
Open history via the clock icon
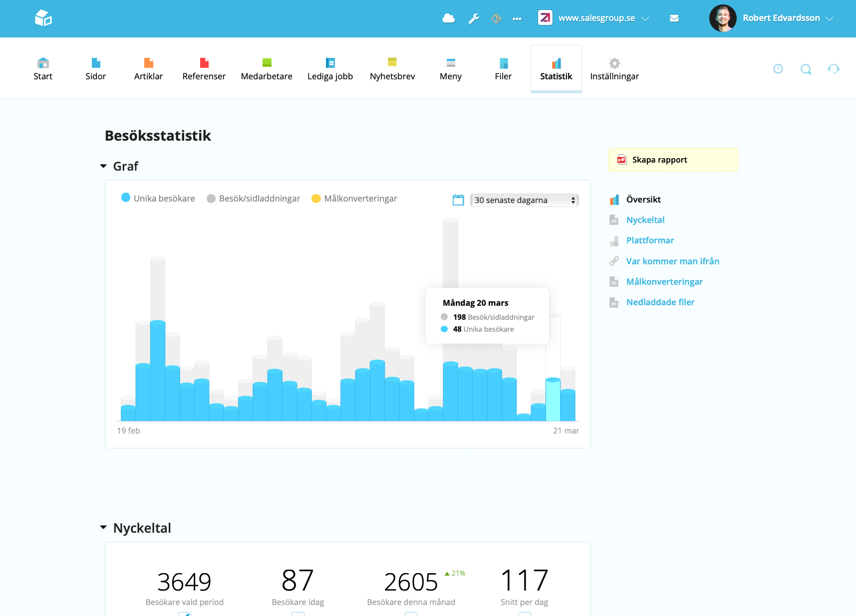(x=778, y=69)
